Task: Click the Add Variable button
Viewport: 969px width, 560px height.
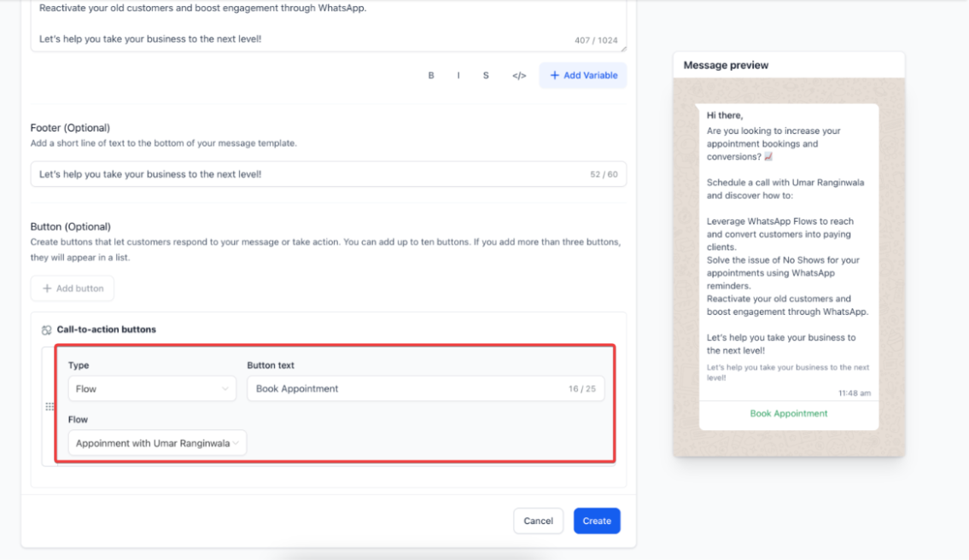Action: click(583, 75)
